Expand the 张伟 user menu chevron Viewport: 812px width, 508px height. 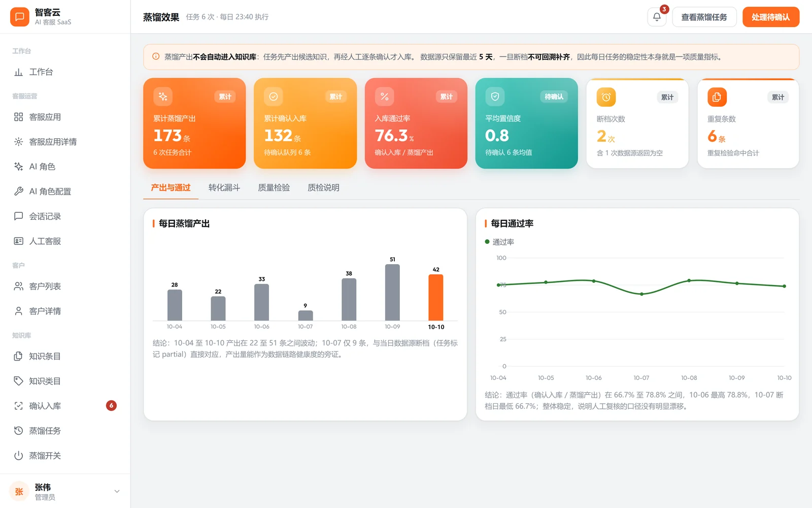pos(117,491)
